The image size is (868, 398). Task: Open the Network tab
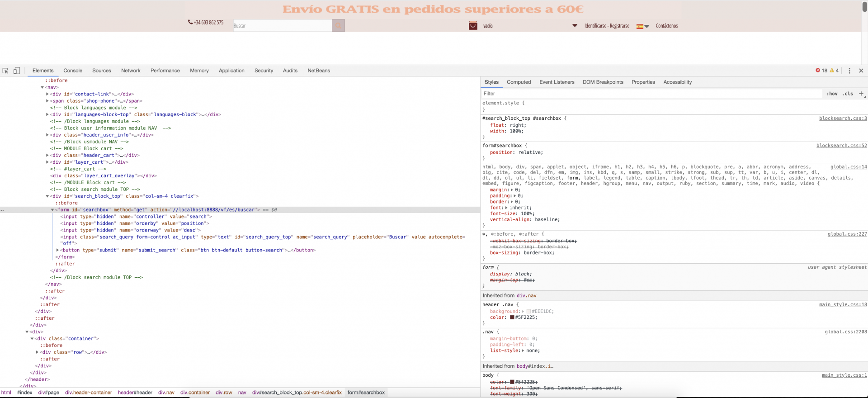coord(131,71)
